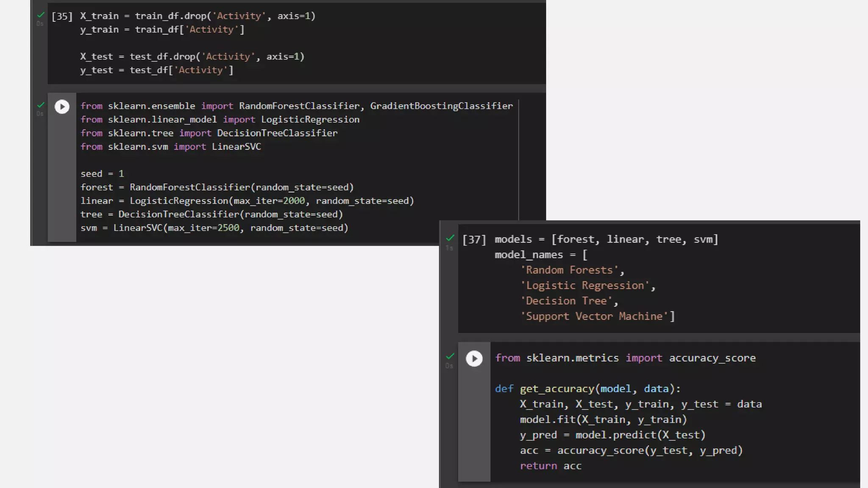Click green checkmark next to accuracy_score cell

450,356
